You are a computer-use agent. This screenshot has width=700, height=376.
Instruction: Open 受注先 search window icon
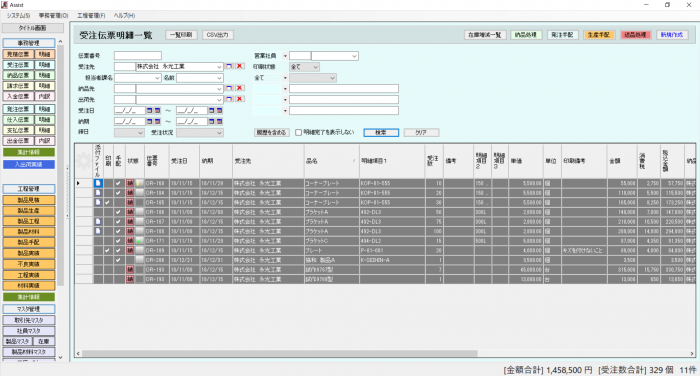point(229,66)
